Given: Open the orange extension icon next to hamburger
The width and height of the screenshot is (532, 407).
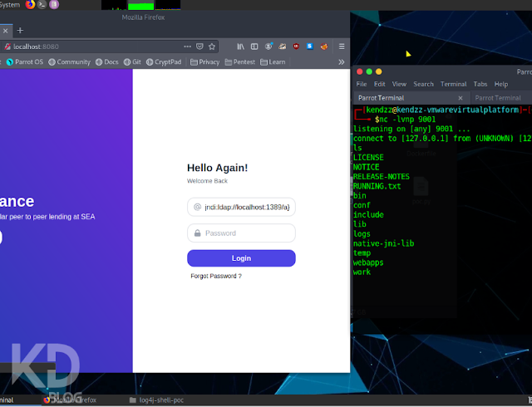Looking at the screenshot, I should [x=324, y=47].
